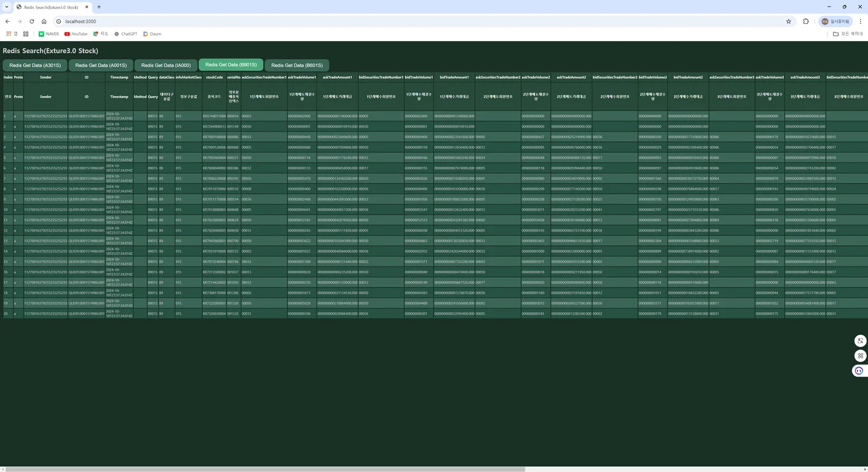Click Redis Get Data (A301S) button
This screenshot has height=472, width=868.
(x=35, y=65)
